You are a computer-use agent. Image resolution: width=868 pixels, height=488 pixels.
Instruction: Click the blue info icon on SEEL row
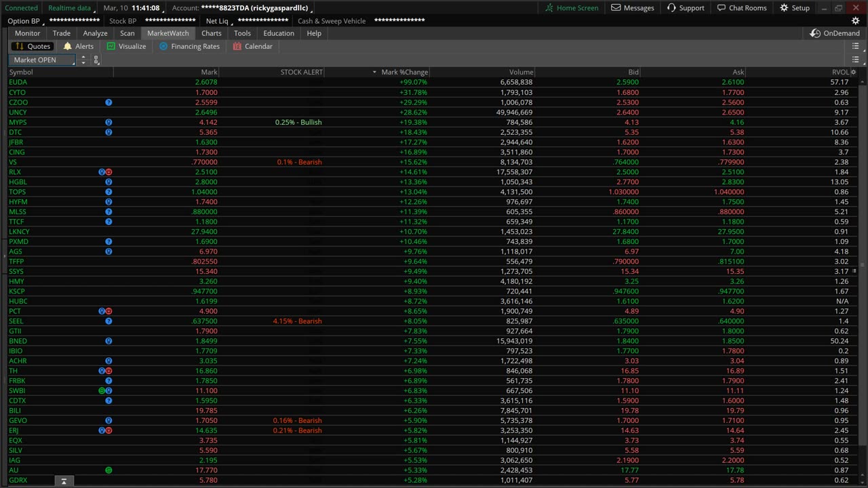pyautogui.click(x=108, y=321)
